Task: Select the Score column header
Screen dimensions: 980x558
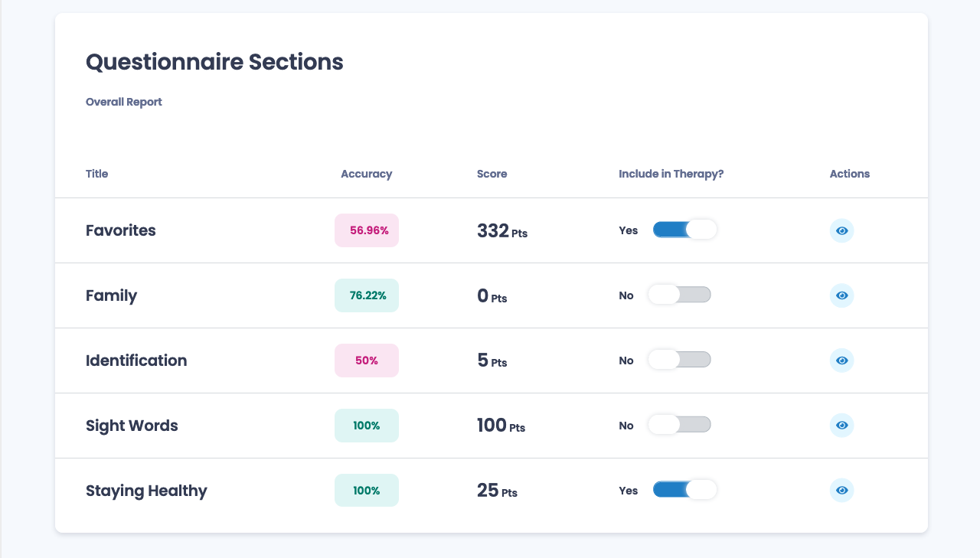Action: pyautogui.click(x=492, y=174)
